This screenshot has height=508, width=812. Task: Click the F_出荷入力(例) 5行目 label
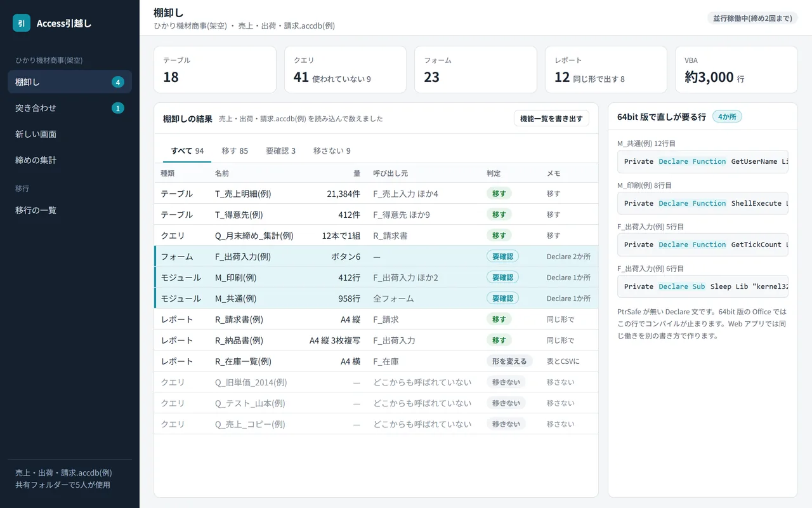point(650,227)
